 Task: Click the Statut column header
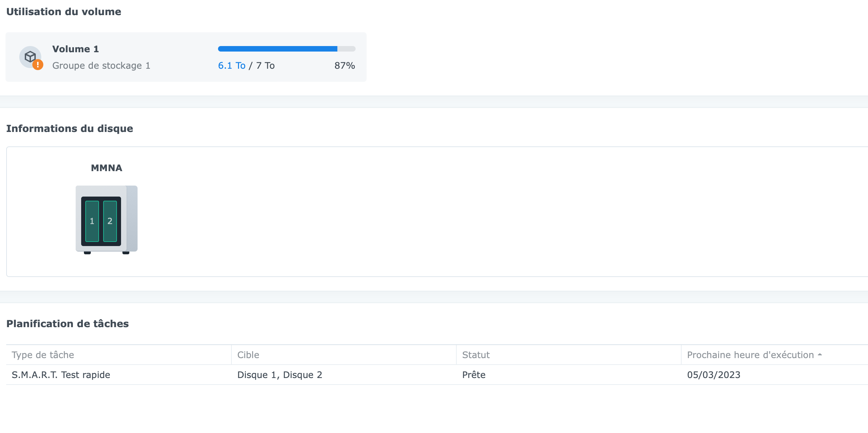[x=476, y=355]
